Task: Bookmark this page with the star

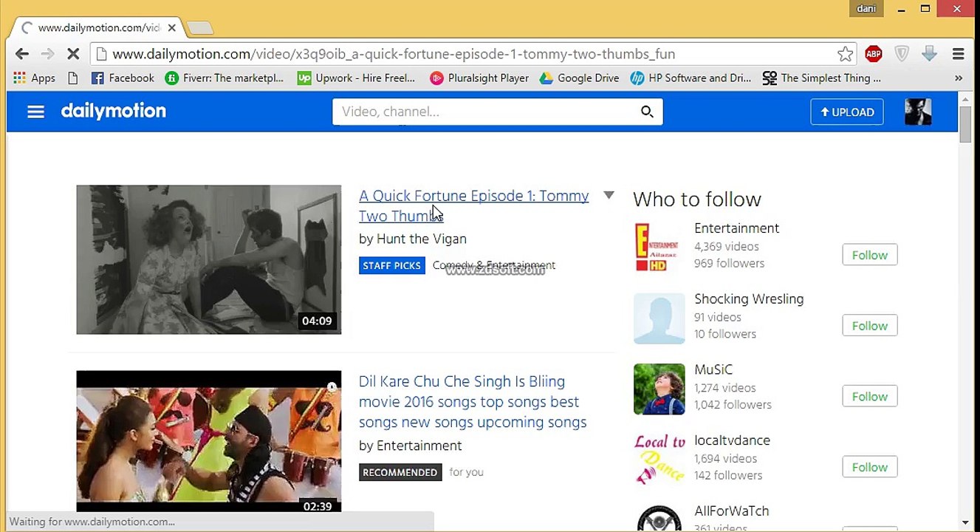Action: (846, 54)
